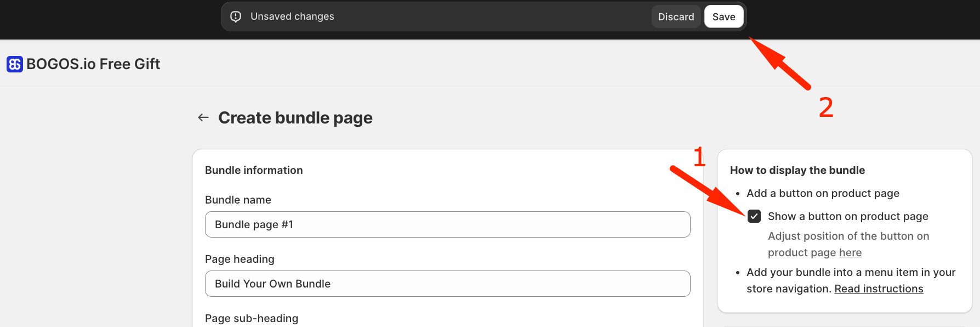Click the 'Unsaved changes' label text
Screen dimensions: 980x327
tap(292, 16)
